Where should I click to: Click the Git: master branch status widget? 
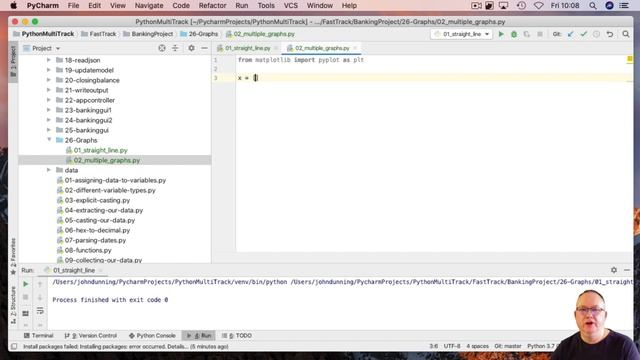click(x=507, y=346)
